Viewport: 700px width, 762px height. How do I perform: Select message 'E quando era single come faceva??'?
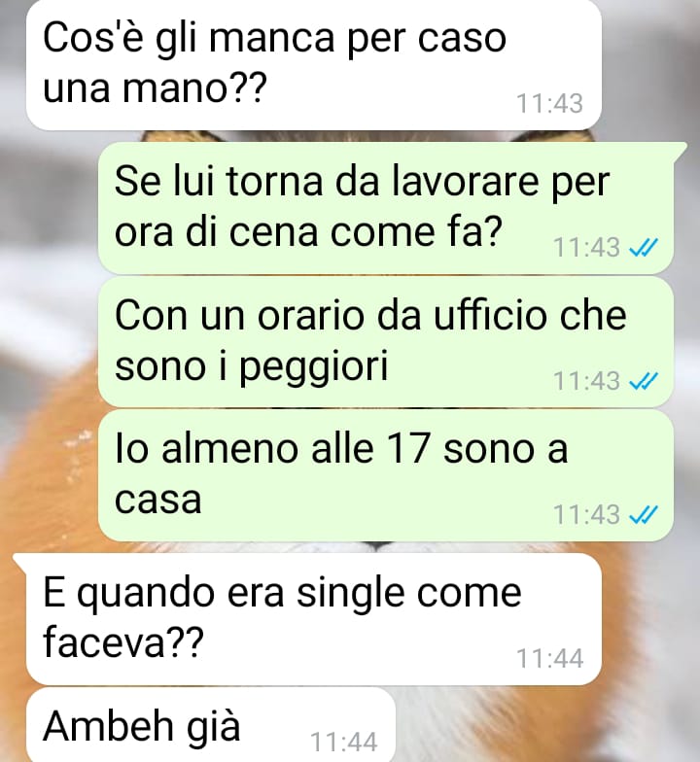click(313, 619)
